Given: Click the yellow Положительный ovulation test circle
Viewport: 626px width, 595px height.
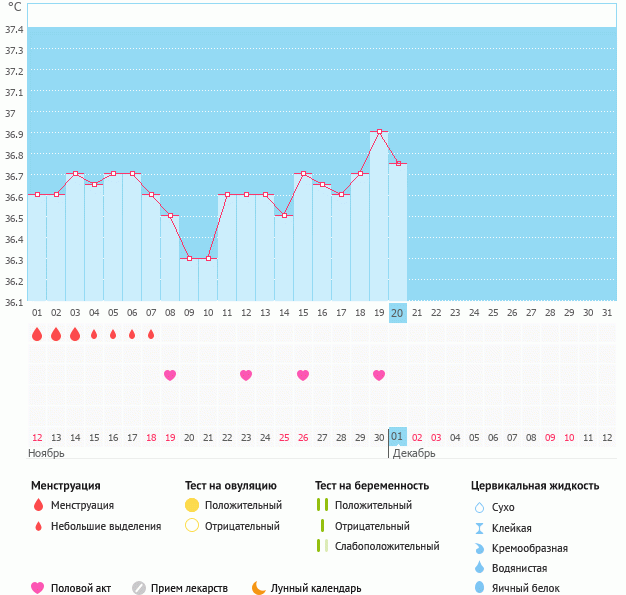Looking at the screenshot, I should 192,505.
